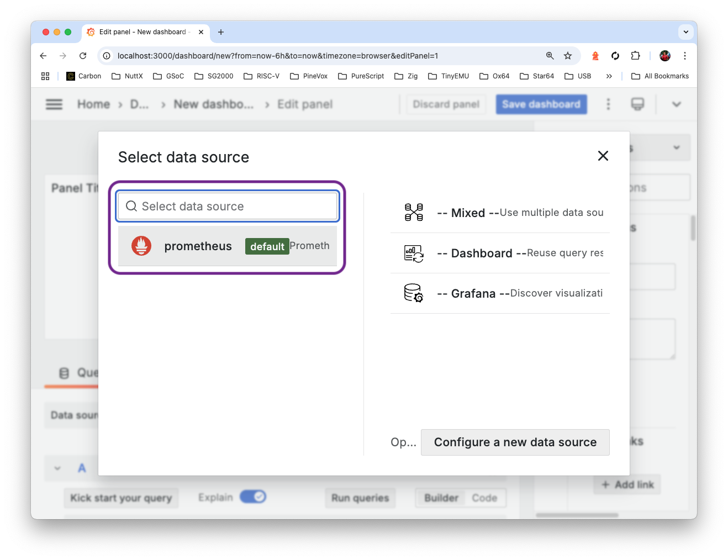Reload the browser page
728x560 pixels.
point(83,56)
